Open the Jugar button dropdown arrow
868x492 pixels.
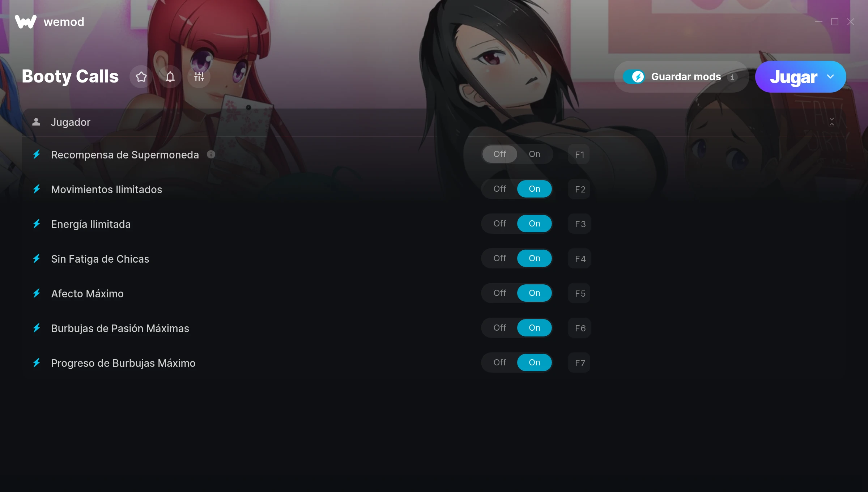(830, 77)
